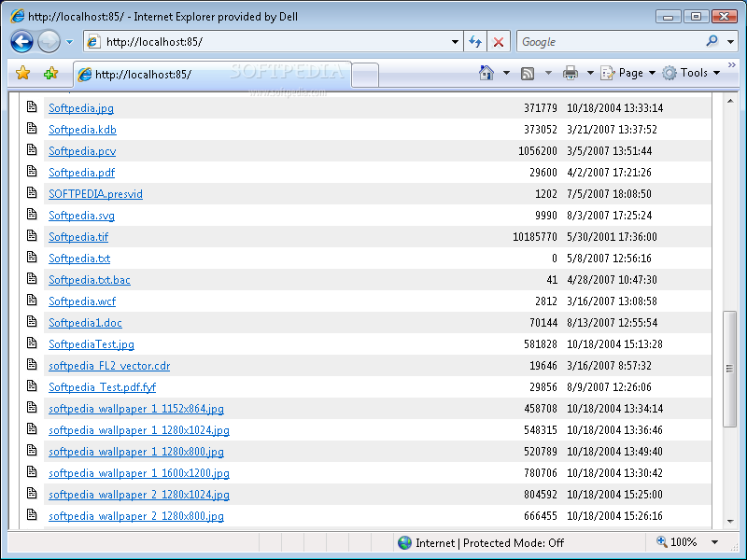Open recent pages dropdown beside Forward button
Viewport: 747px width, 560px height.
[x=69, y=42]
